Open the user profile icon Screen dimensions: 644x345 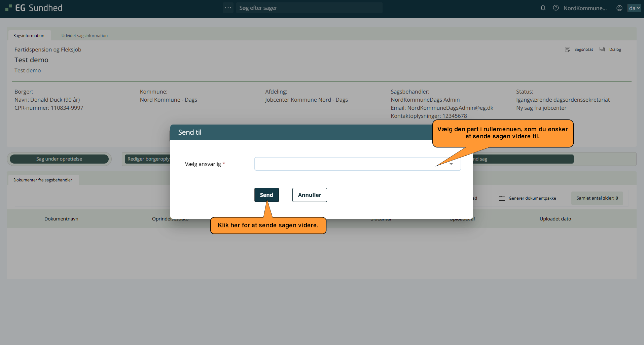pyautogui.click(x=619, y=8)
